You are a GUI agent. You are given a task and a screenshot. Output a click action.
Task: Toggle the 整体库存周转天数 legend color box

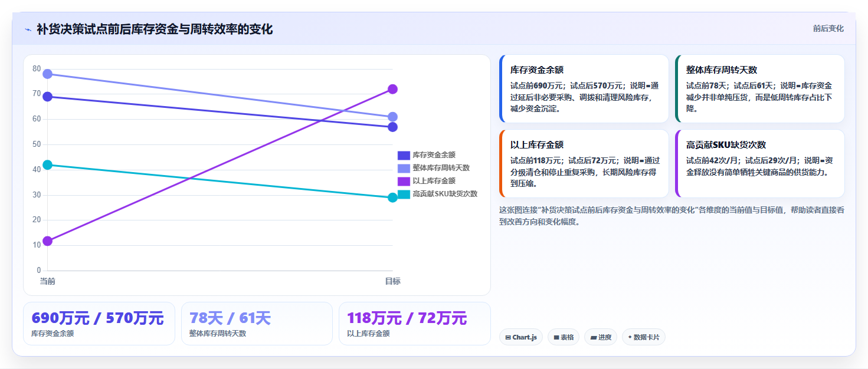[404, 168]
